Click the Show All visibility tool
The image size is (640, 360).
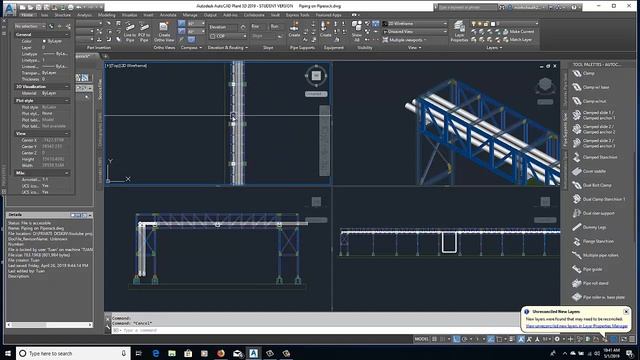pyautogui.click(x=357, y=32)
